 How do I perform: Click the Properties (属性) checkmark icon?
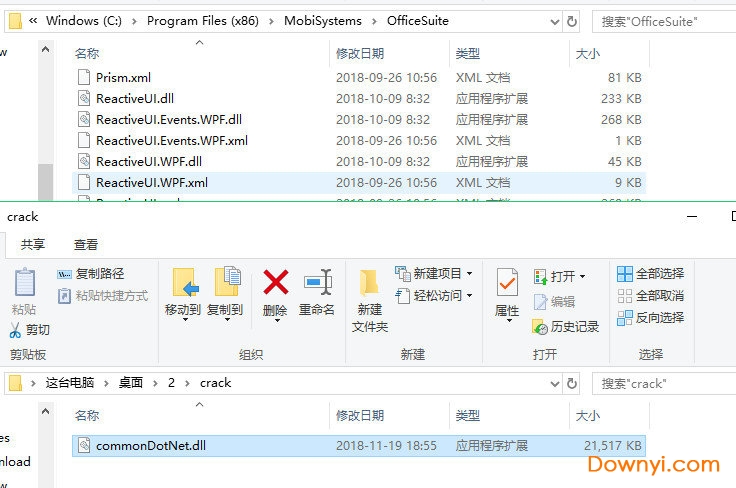tap(507, 282)
